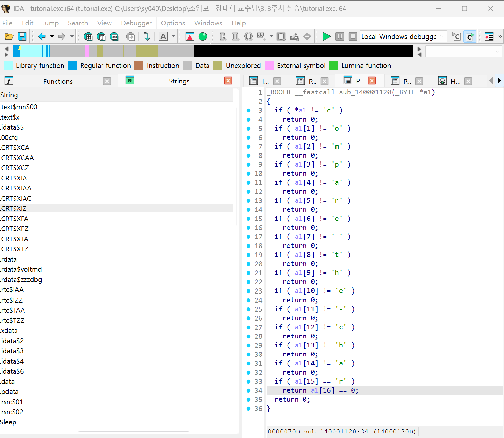Click right-side arrows of the navigation band
The width and height of the screenshot is (504, 438).
tap(419, 52)
